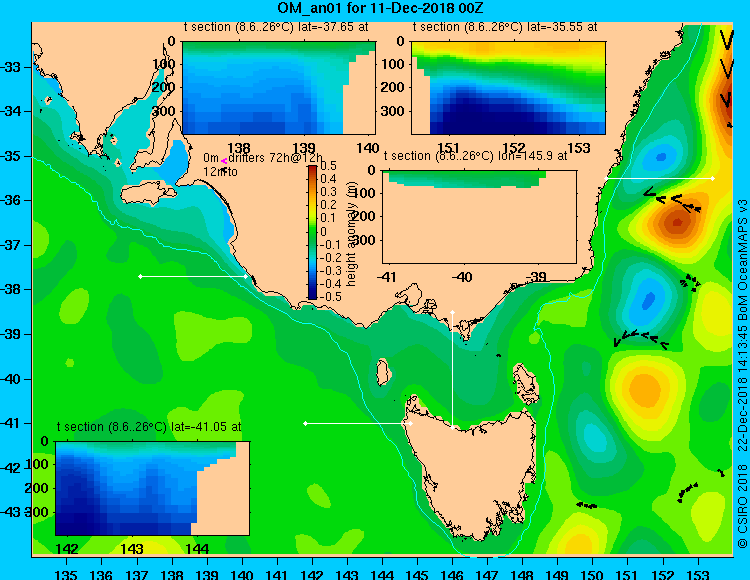Click 't section (8.6..26°C) lat=-37.65 at' heading
Image resolution: width=750 pixels, height=580 pixels.
(276, 27)
